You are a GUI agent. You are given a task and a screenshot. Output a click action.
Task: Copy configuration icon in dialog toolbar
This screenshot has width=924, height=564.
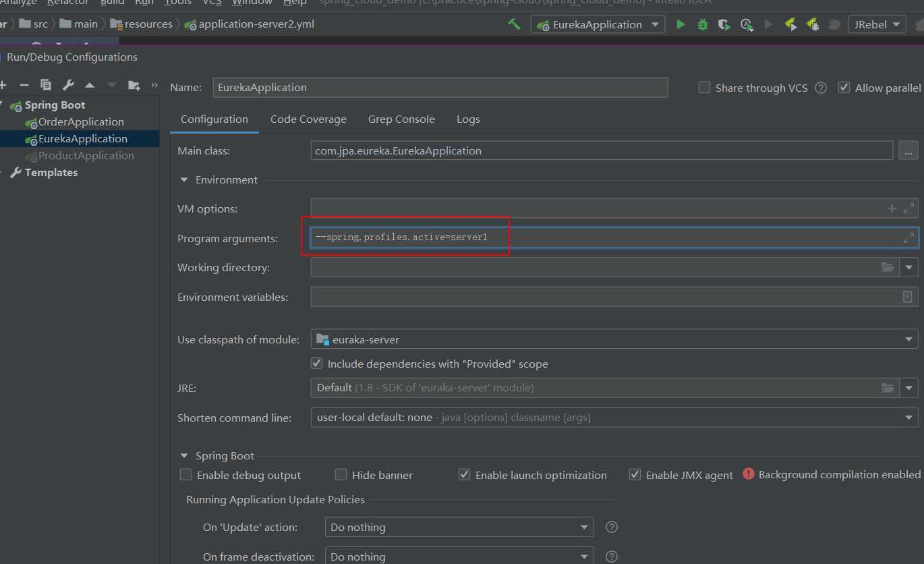46,85
